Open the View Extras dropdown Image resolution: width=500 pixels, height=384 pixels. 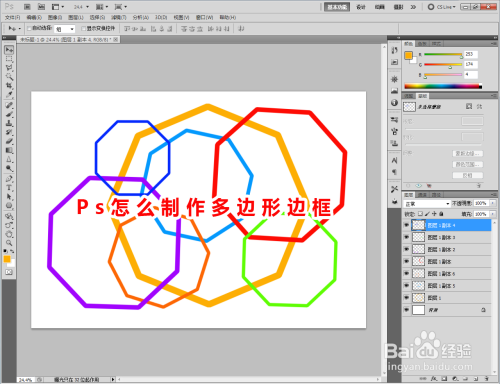pos(58,7)
